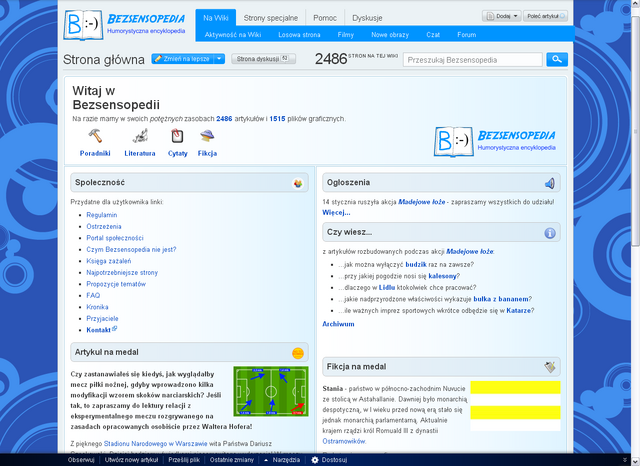Open the Księga zażaleń link
640x466 pixels.
tap(109, 261)
